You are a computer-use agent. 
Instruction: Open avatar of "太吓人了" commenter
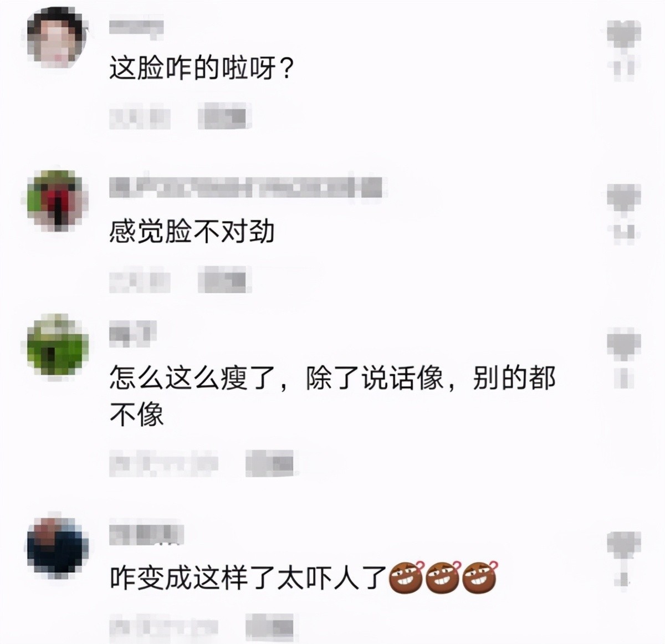pos(58,545)
